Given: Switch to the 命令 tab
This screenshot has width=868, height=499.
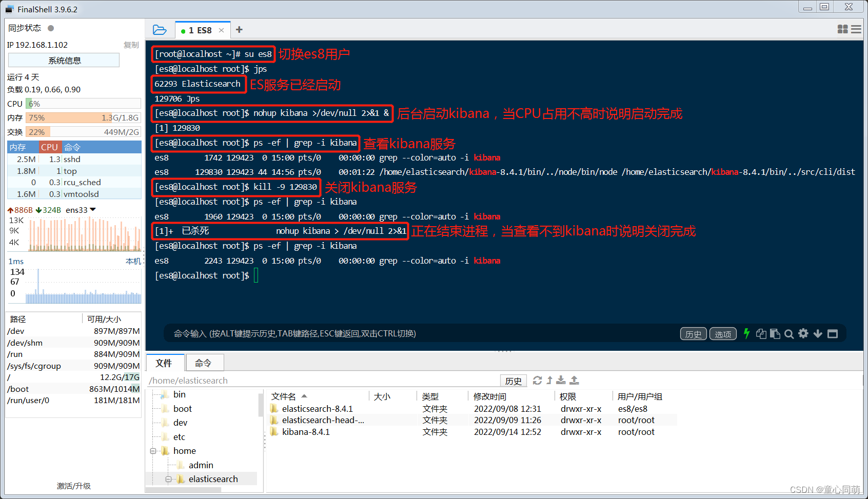Looking at the screenshot, I should 204,363.
